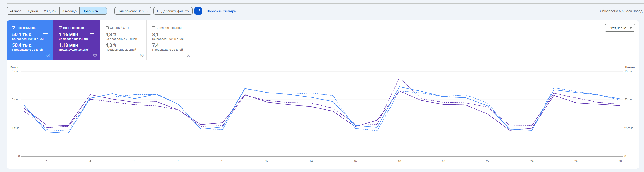The image size is (644, 172).
Task: Open the Ежедневно granularity dropdown
Action: tap(620, 28)
